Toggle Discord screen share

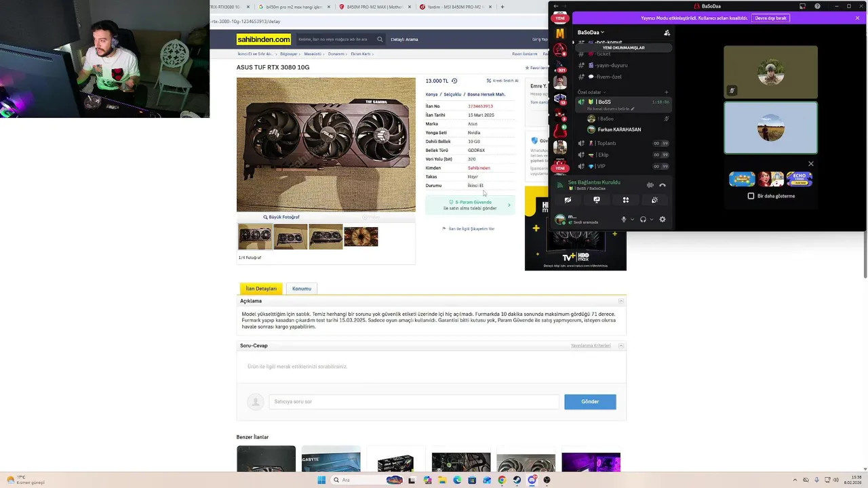[x=597, y=200]
